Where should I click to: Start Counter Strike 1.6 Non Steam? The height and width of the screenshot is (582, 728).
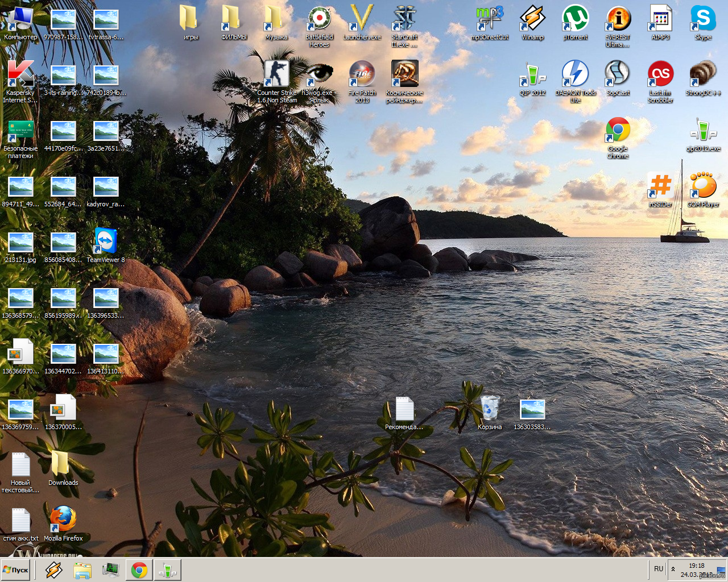[277, 82]
